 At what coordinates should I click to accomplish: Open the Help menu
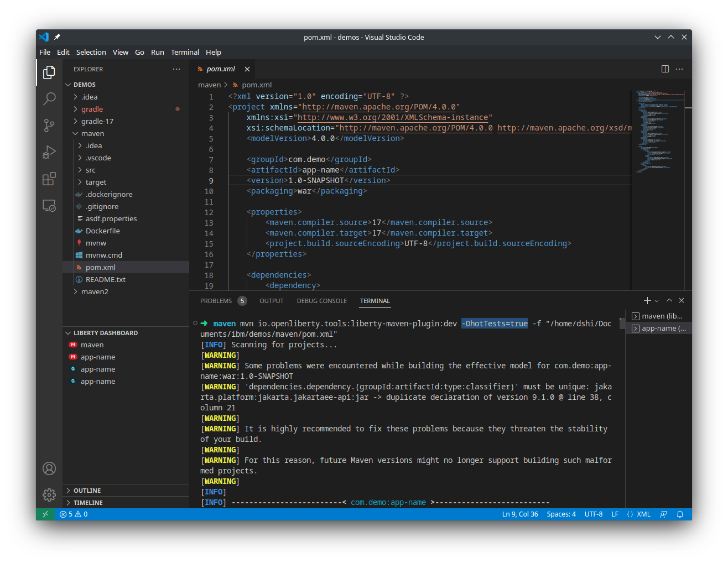tap(214, 53)
